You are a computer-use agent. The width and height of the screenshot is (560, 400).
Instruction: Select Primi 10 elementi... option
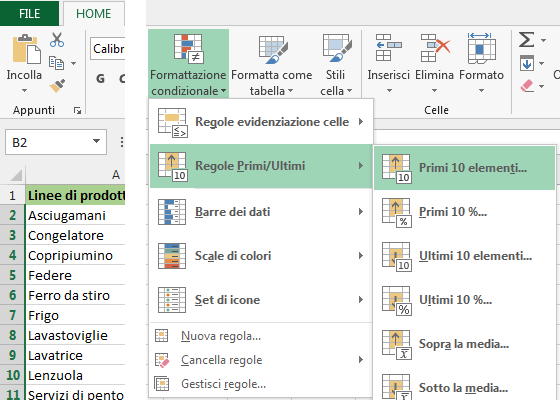464,168
